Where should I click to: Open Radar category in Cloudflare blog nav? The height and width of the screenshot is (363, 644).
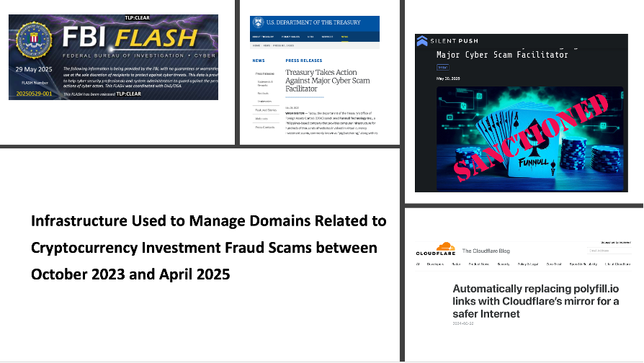456,264
